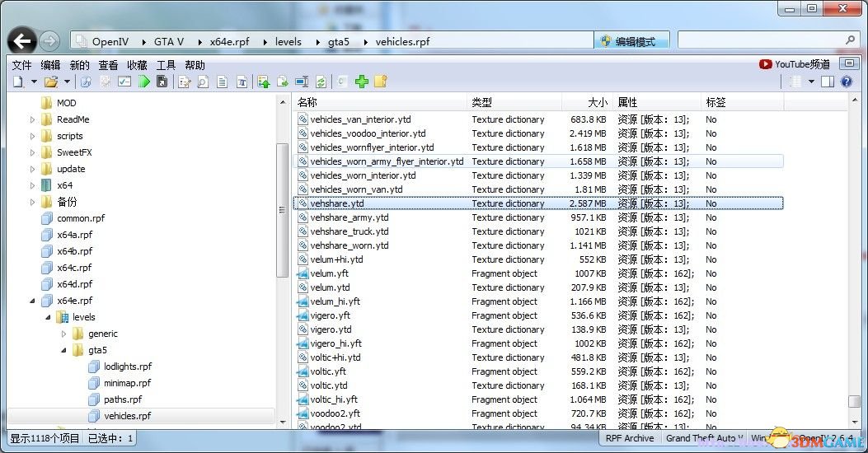Open the view mode dropdown arrow
The image size is (868, 453).
coord(812,82)
